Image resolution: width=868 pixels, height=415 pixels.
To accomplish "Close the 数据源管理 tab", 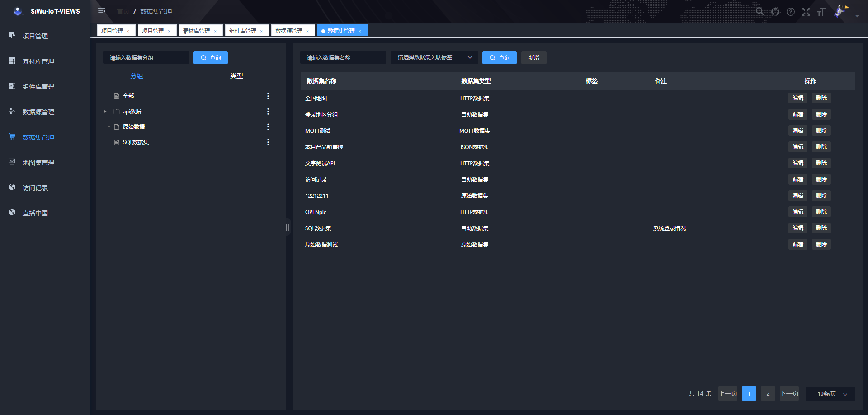I will (x=307, y=31).
